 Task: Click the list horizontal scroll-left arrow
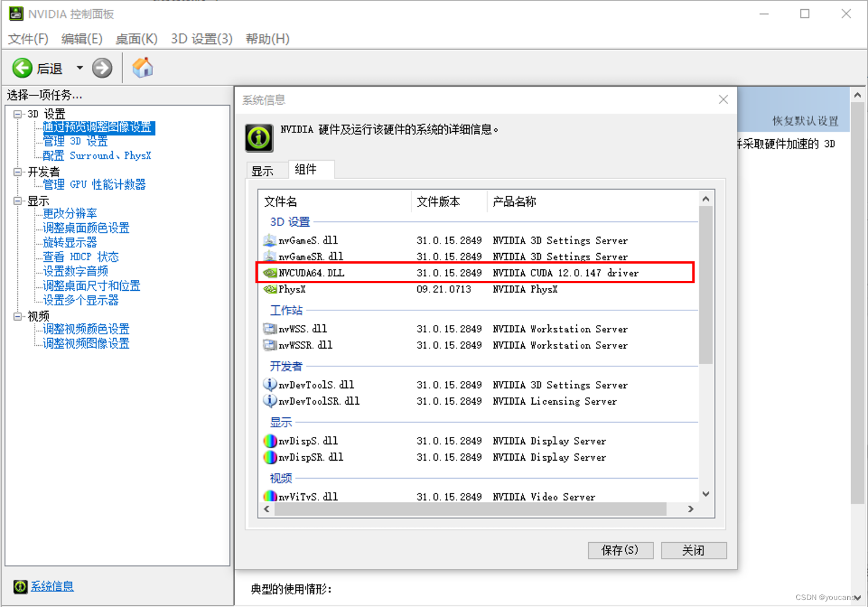point(266,509)
